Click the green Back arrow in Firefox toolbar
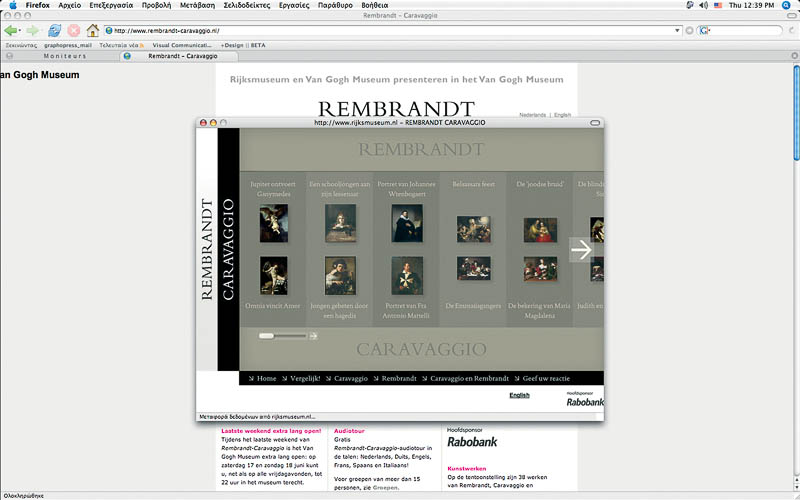 point(10,31)
